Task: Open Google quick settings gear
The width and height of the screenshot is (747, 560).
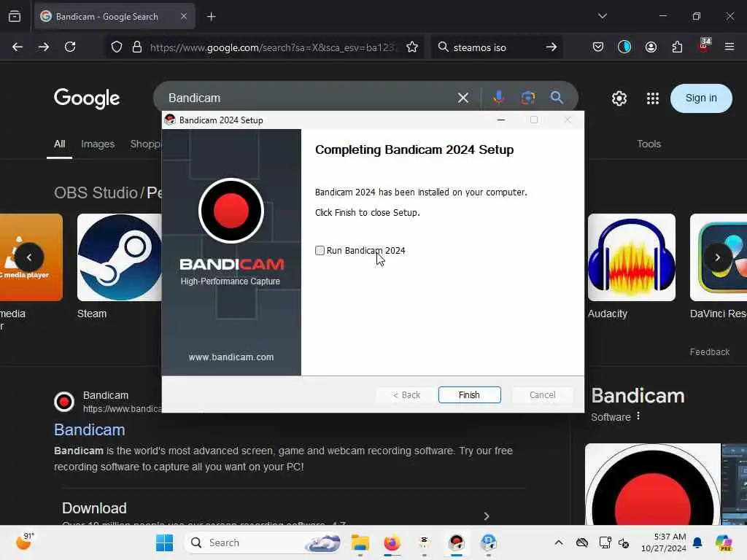Action: [x=619, y=98]
